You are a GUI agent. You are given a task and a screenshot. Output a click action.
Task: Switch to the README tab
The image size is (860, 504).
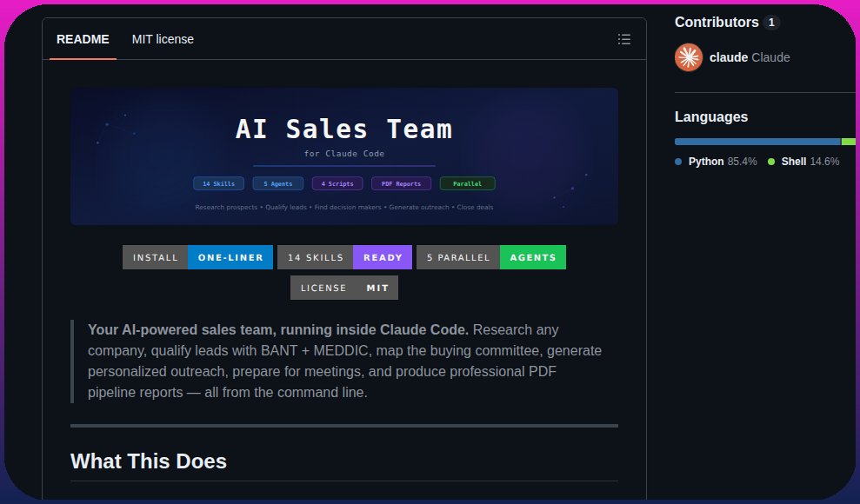click(x=83, y=39)
